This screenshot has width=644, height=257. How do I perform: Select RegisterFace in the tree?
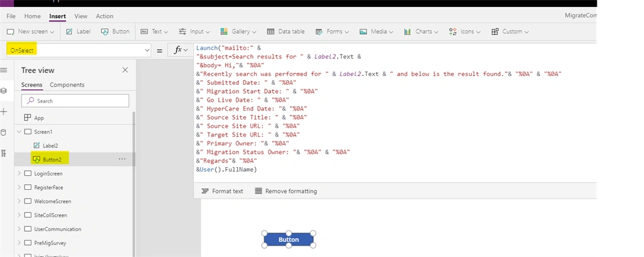click(48, 187)
